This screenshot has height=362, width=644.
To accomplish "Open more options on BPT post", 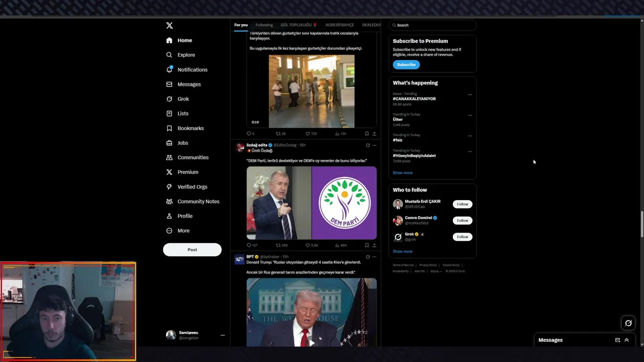I will 374,257.
